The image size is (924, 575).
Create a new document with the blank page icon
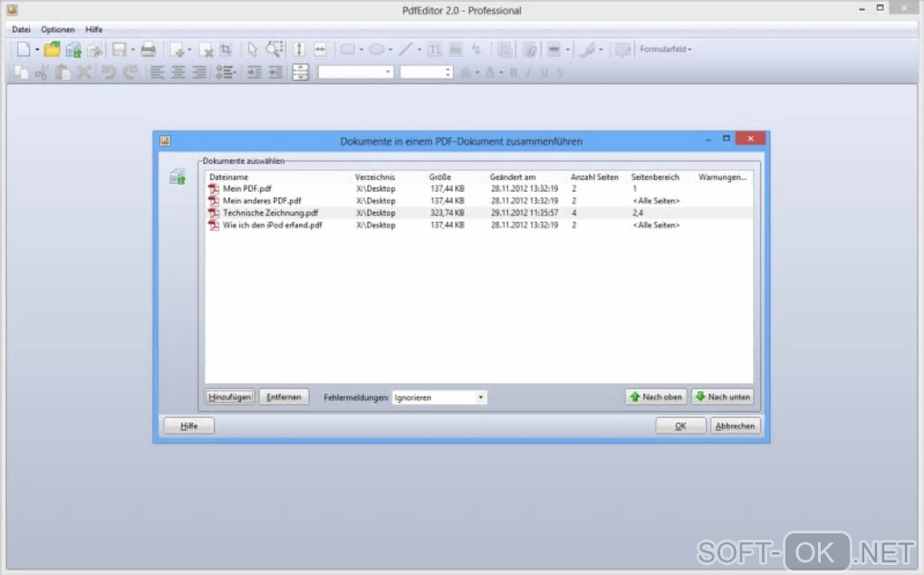pos(23,50)
